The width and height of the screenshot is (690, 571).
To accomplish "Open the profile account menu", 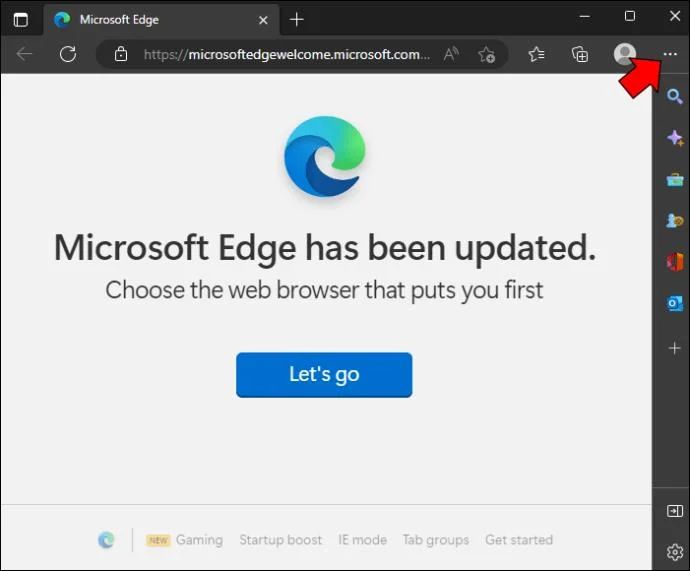I will tap(624, 54).
